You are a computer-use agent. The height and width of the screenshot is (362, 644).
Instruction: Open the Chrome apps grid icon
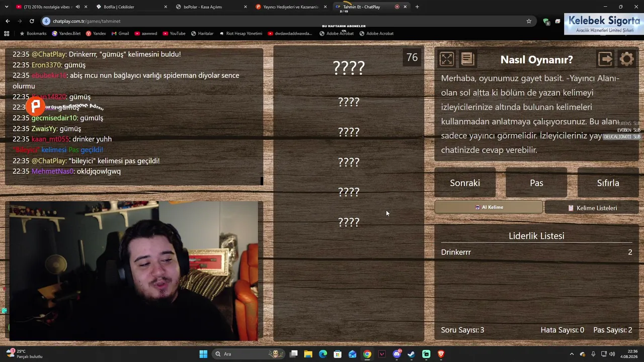tap(7, 34)
